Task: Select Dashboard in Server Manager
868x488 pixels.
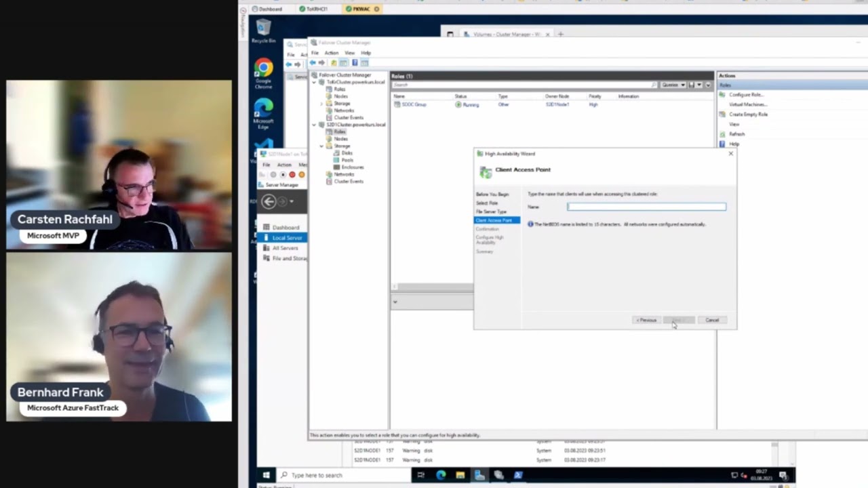Action: tap(285, 228)
